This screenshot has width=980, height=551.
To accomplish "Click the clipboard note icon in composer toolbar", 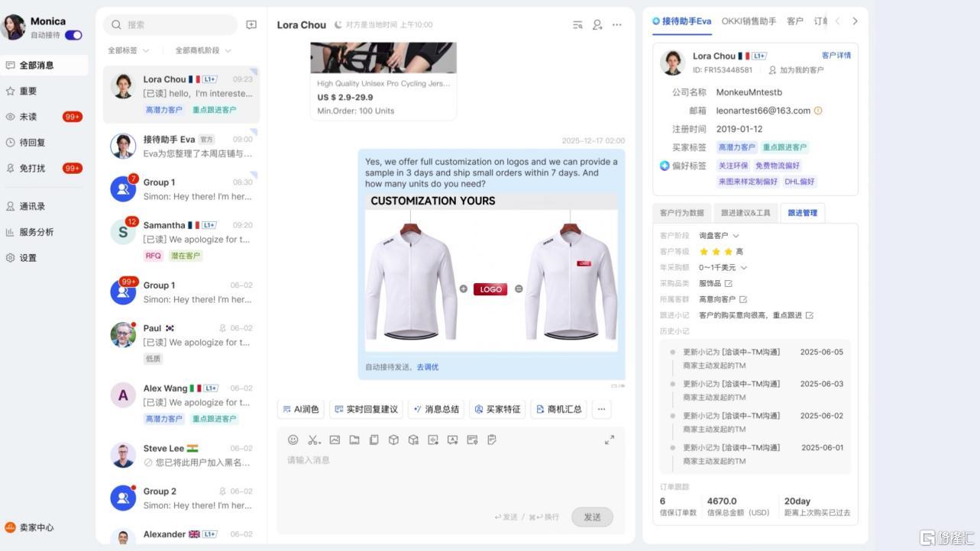I will [x=492, y=440].
